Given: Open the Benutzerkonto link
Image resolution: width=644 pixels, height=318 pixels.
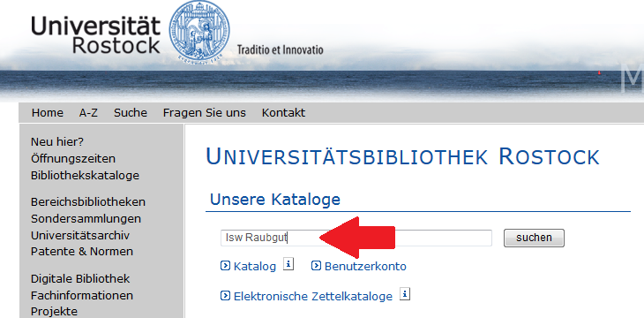Looking at the screenshot, I should (365, 267).
